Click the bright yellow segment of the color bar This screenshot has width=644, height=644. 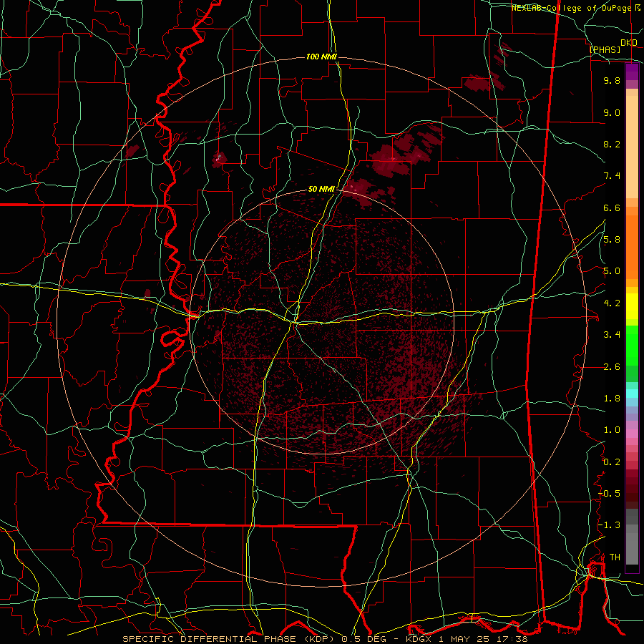tap(632, 306)
